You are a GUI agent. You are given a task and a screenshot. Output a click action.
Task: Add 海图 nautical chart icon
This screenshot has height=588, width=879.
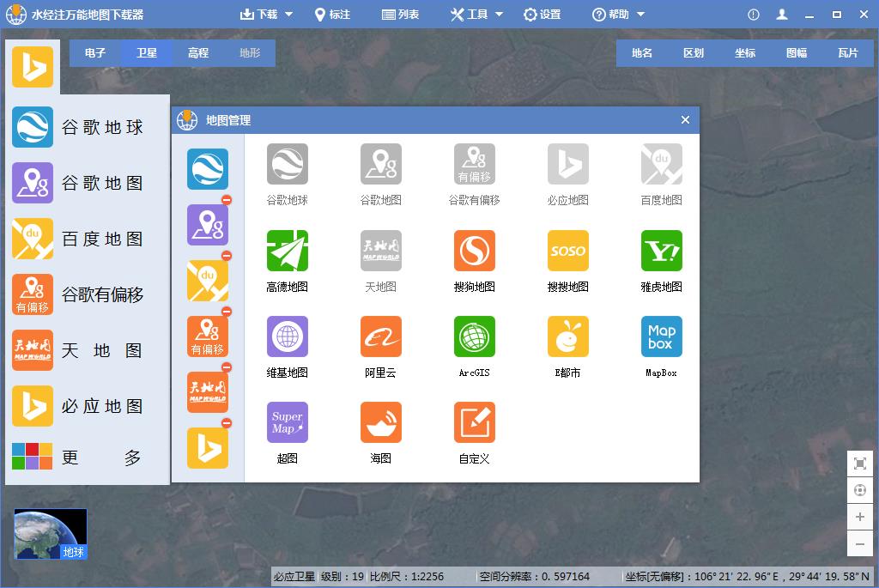(380, 422)
